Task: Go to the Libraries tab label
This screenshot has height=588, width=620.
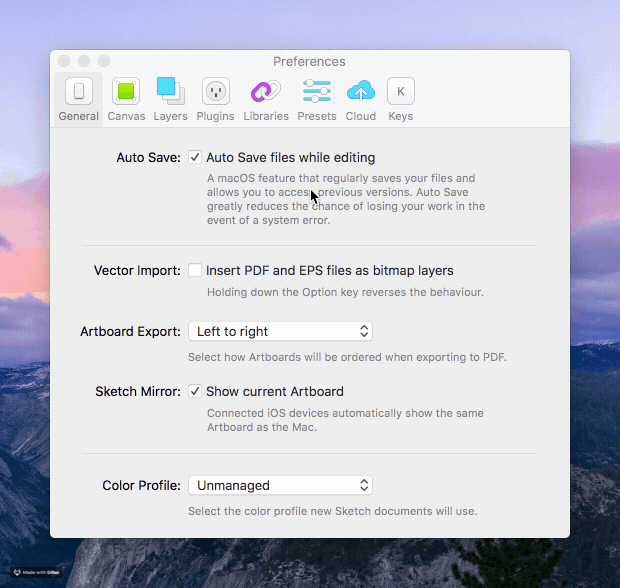Action: pos(266,116)
